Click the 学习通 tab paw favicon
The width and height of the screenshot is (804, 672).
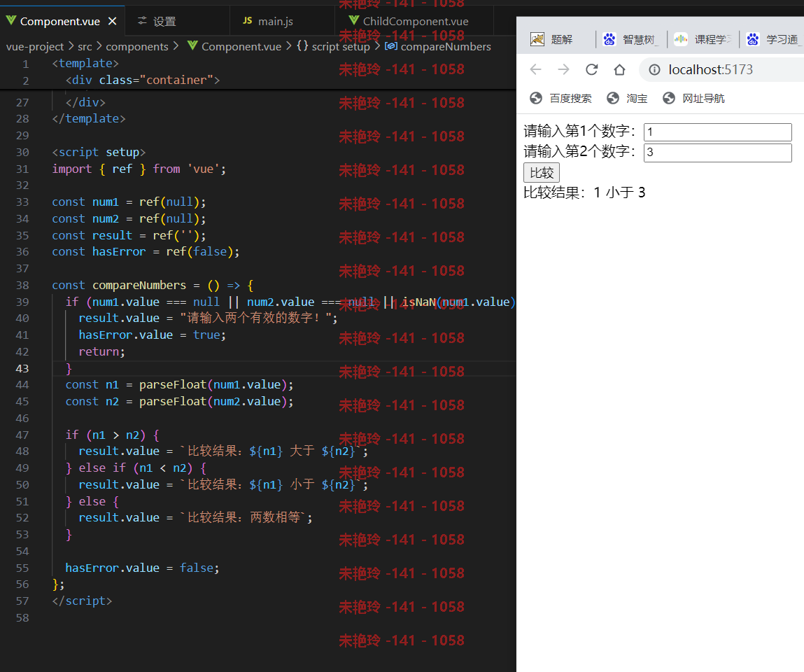pos(753,39)
